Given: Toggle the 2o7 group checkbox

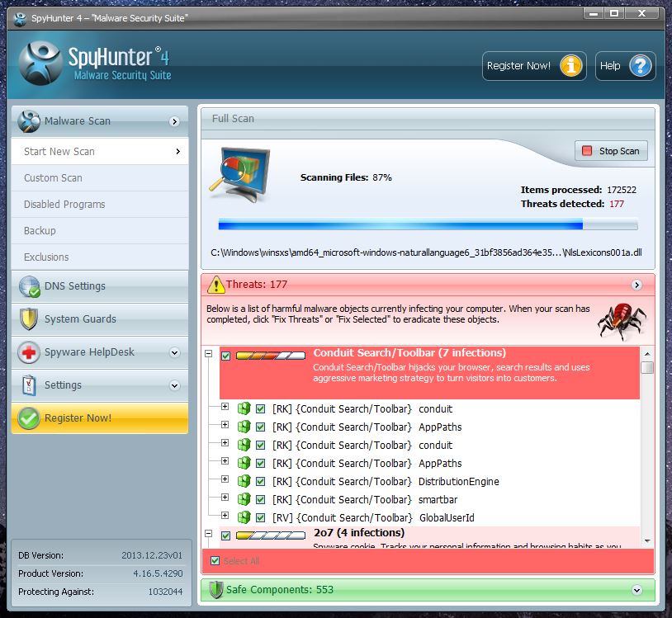Looking at the screenshot, I should (x=226, y=535).
